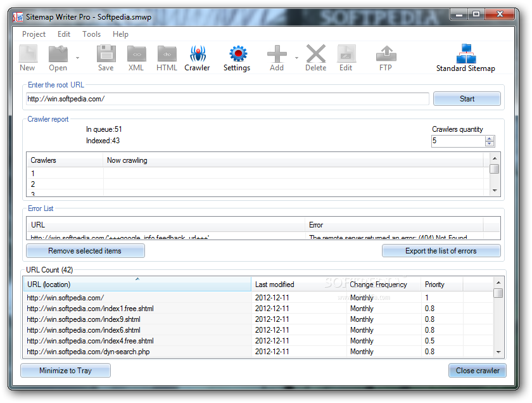Select the http://win.softpedia.com/ URL row
Viewport: 532px width, 403px height.
(258, 298)
